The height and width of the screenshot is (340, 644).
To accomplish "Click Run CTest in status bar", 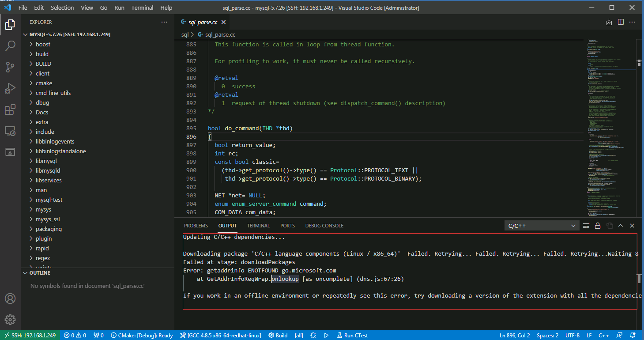I will point(352,335).
